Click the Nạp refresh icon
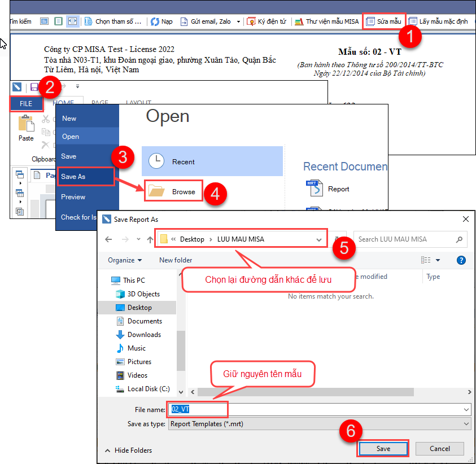The width and height of the screenshot is (476, 464). click(155, 21)
